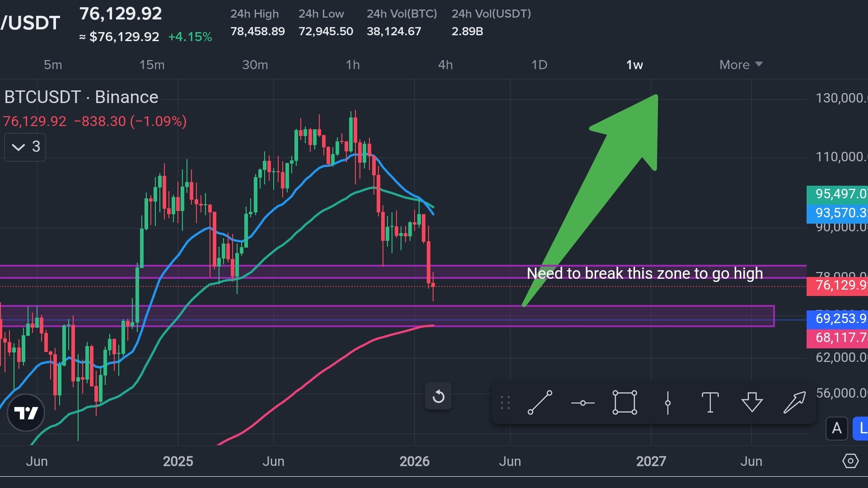Toggle log scale with L button
868x488 pixels.
tap(861, 428)
